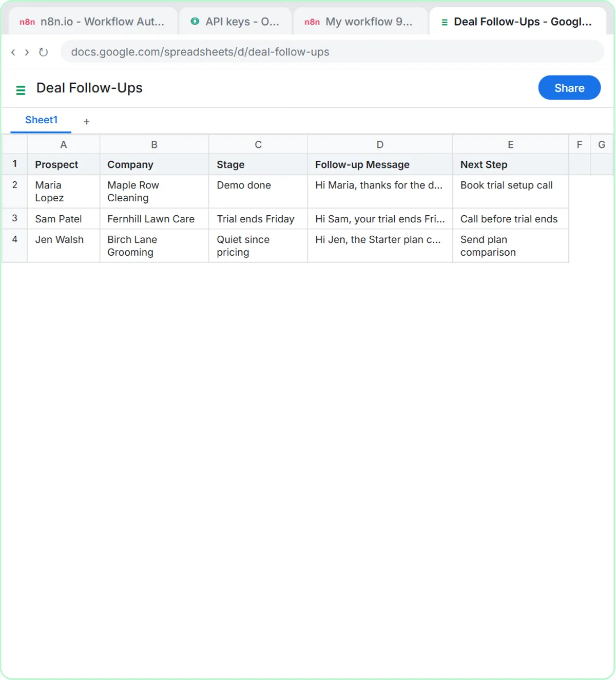Viewport: 616px width, 680px height.
Task: Select the Send plan comparison cell
Action: 510,246
